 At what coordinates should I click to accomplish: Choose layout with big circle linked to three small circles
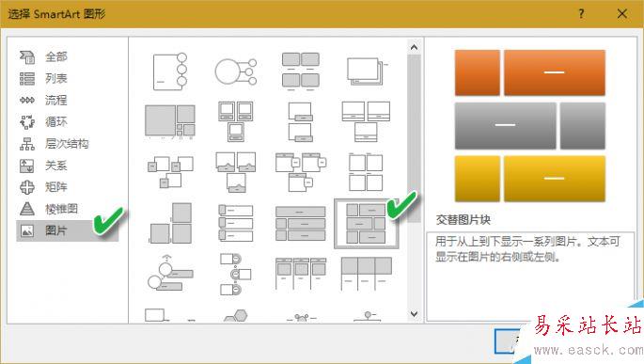236,71
